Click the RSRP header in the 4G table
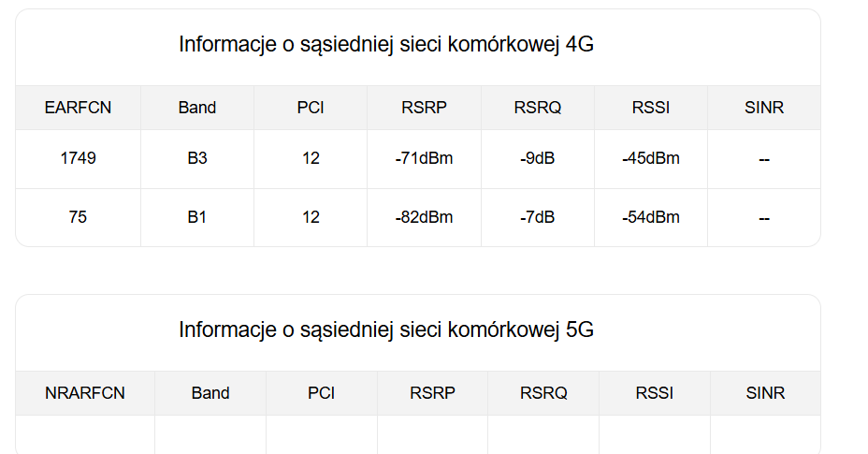Viewport: 868px width, 454px height. (424, 108)
